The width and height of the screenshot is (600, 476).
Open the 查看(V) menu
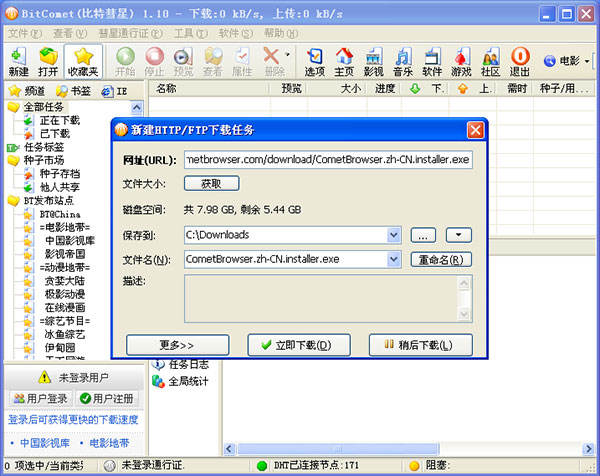[70, 33]
